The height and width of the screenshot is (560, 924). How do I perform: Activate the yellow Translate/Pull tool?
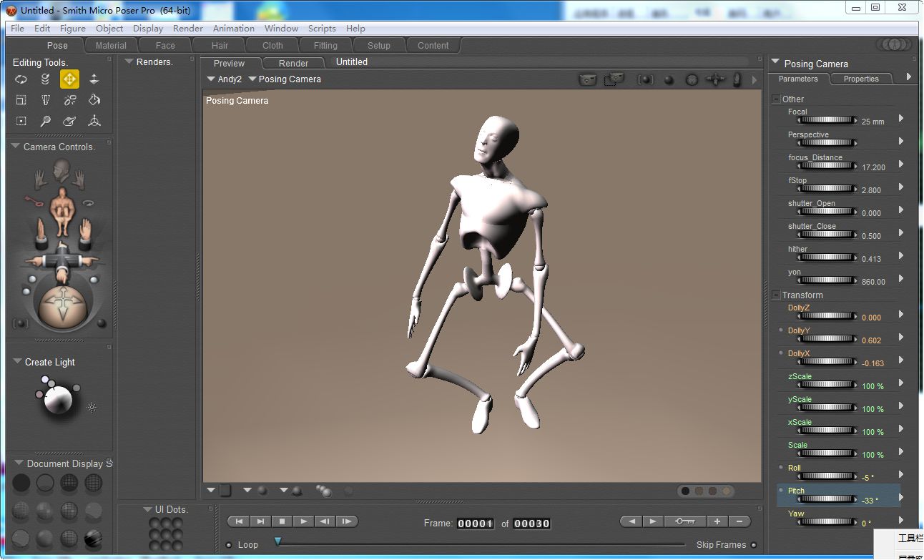click(x=69, y=79)
